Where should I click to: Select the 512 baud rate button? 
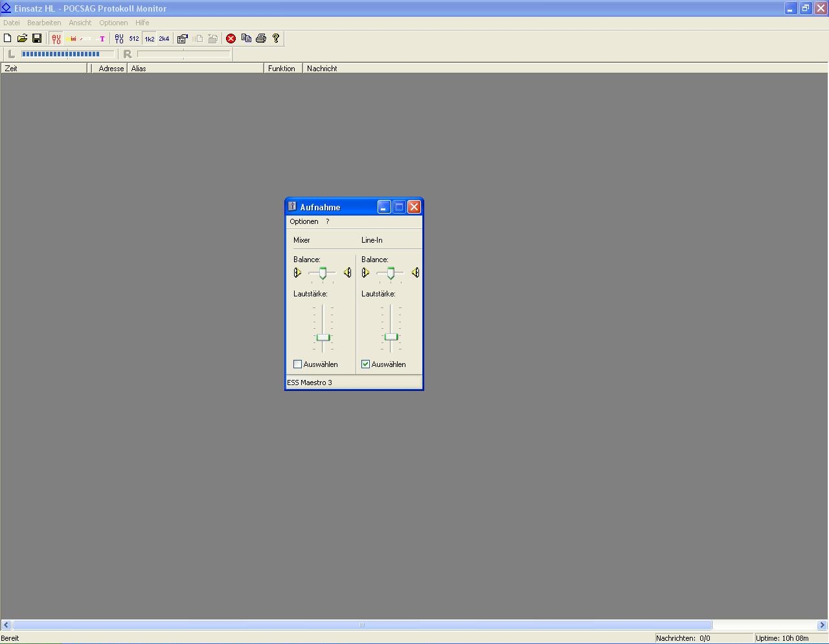pyautogui.click(x=134, y=39)
